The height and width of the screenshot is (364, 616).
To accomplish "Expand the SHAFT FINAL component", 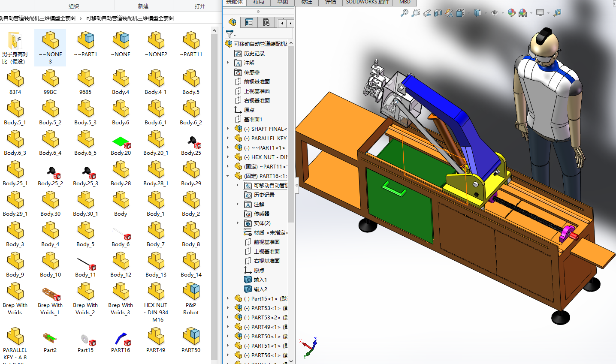I will click(x=228, y=129).
